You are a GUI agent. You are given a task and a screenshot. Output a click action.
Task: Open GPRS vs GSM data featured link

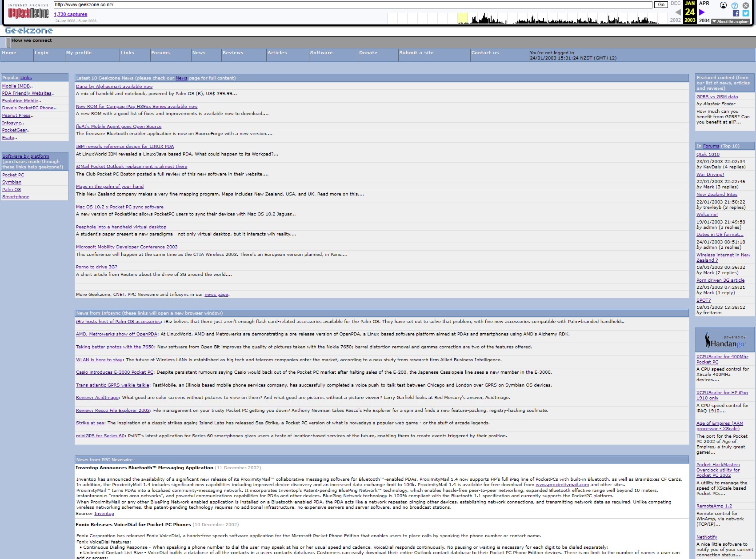coord(717,97)
